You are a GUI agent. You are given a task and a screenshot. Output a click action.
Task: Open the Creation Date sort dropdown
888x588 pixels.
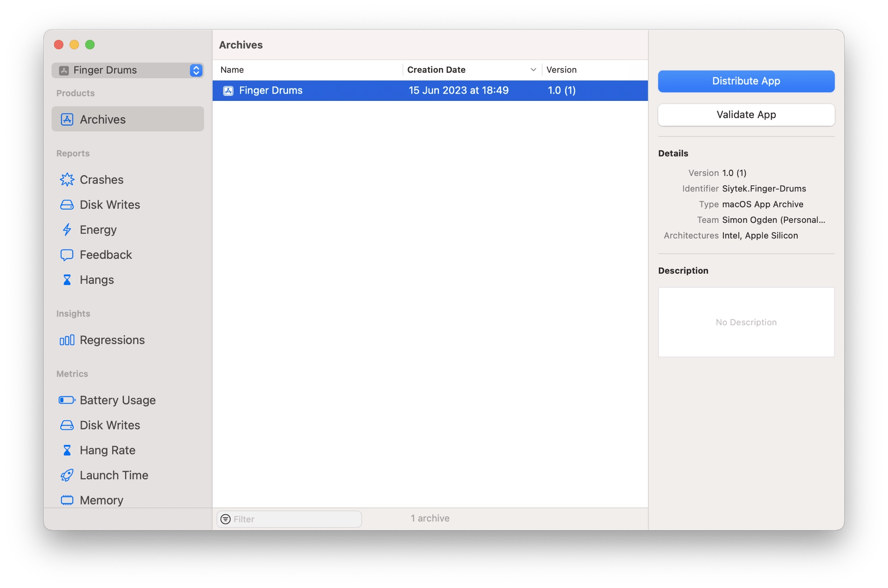point(533,70)
